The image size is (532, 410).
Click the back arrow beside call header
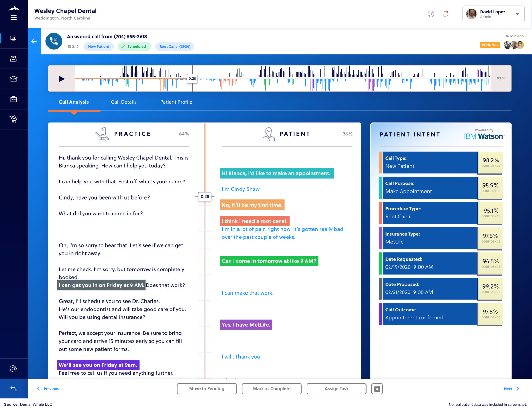(34, 41)
